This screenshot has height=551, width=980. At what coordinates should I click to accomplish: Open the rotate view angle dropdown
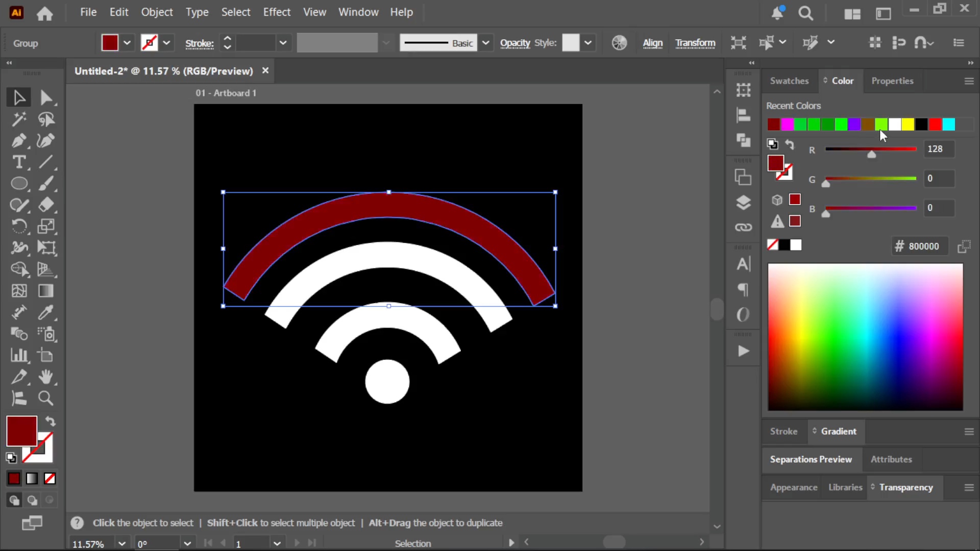tap(187, 543)
